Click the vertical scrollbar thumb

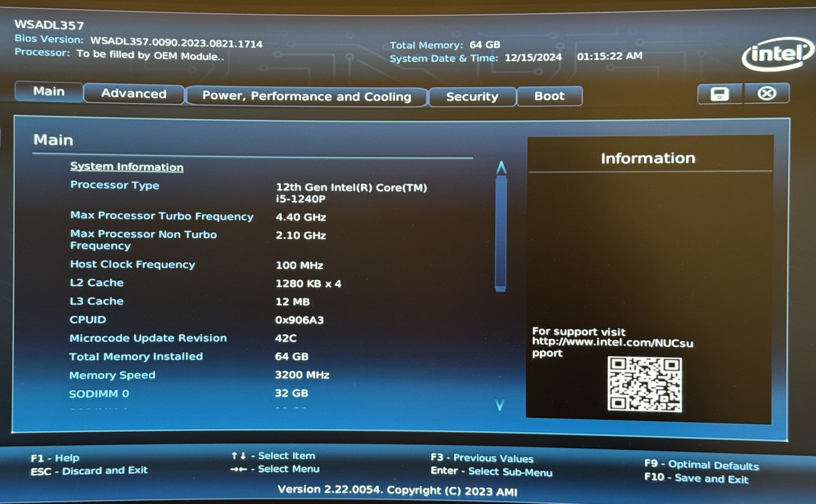click(500, 234)
